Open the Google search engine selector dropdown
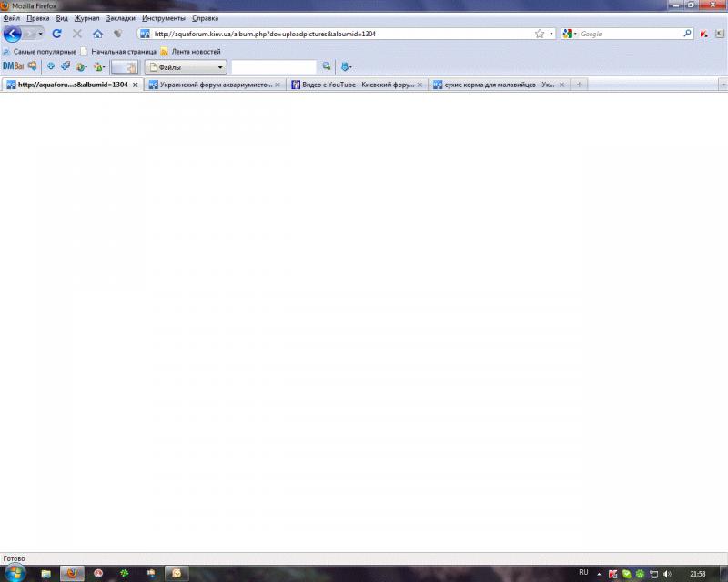The image size is (728, 582). click(x=570, y=34)
